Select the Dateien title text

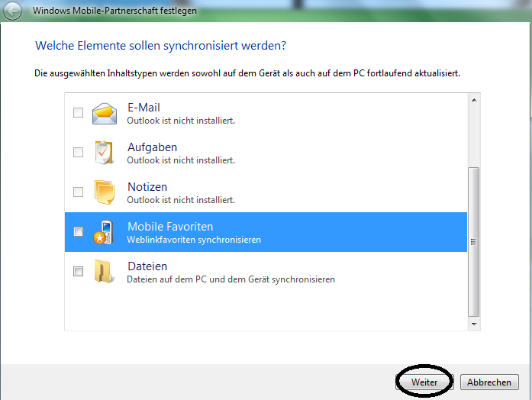[147, 266]
